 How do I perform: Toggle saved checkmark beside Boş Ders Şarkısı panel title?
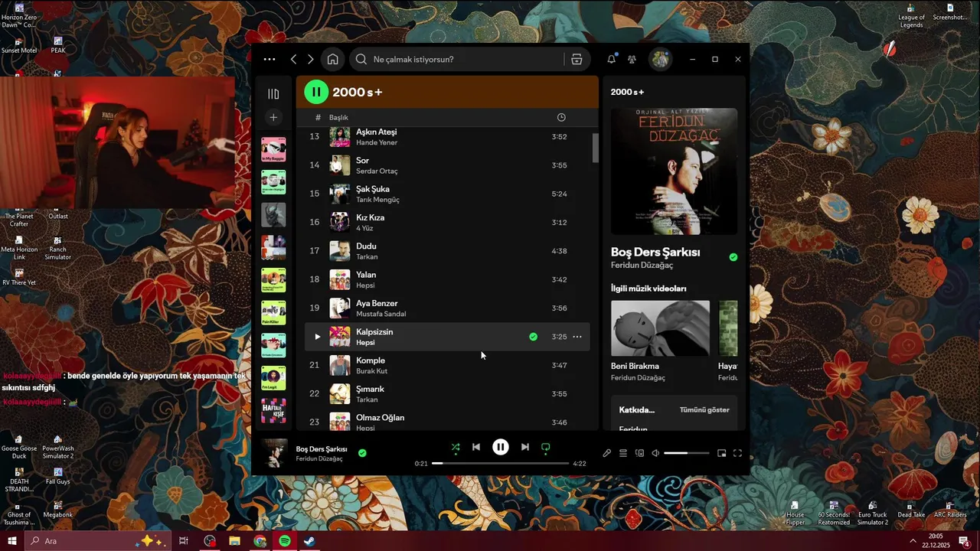pyautogui.click(x=733, y=257)
